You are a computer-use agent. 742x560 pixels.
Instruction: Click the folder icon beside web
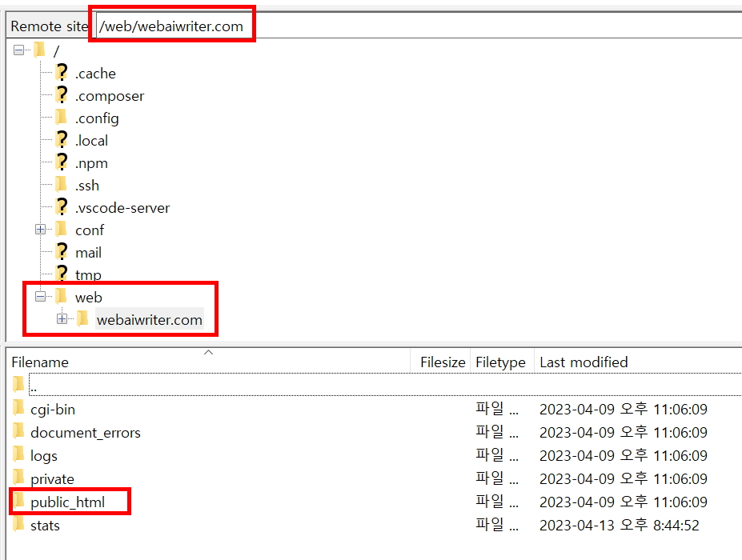[x=61, y=296]
